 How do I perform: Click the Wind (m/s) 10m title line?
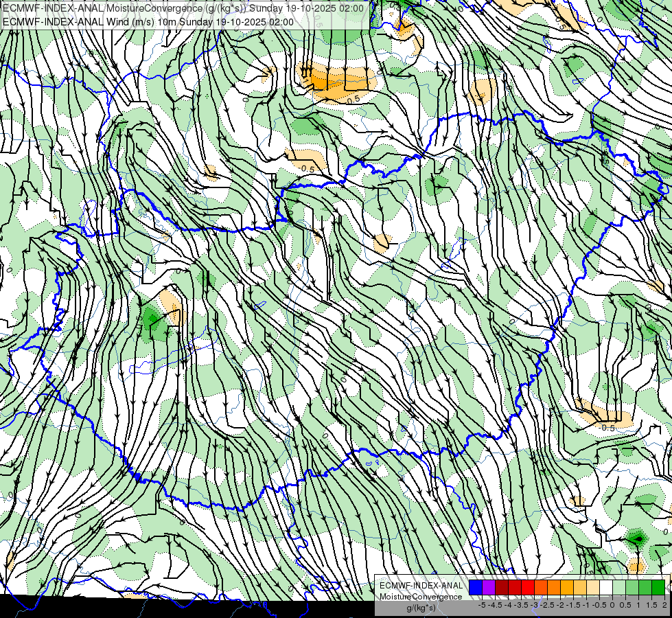click(148, 22)
